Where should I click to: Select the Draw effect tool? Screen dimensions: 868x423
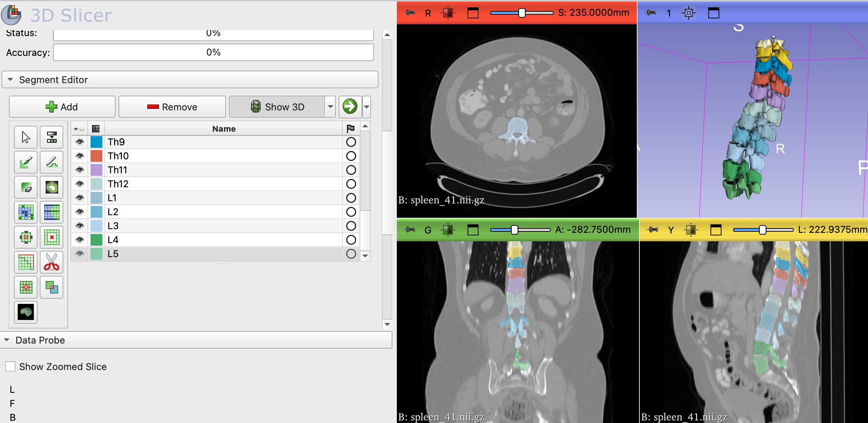pyautogui.click(x=52, y=162)
